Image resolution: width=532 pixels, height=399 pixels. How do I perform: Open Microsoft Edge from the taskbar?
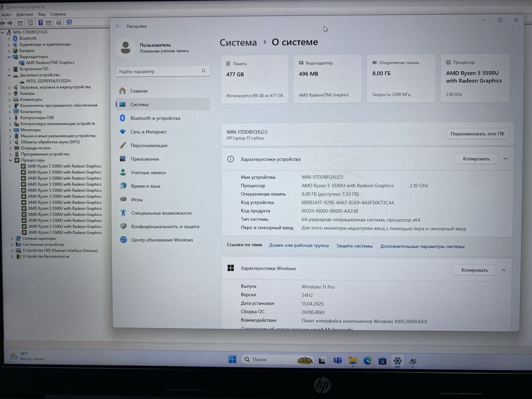(368, 361)
